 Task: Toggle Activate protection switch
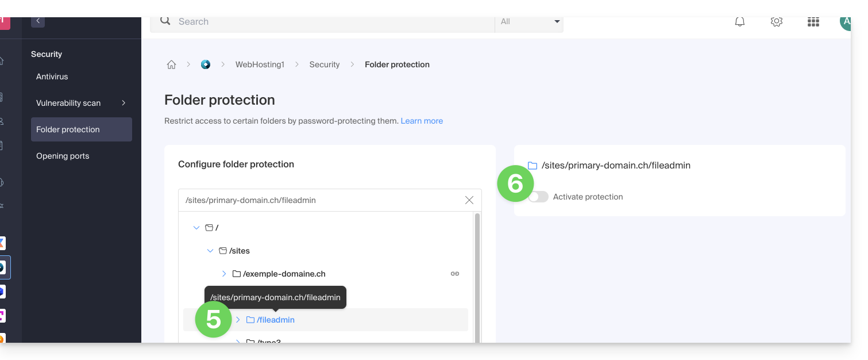538,197
